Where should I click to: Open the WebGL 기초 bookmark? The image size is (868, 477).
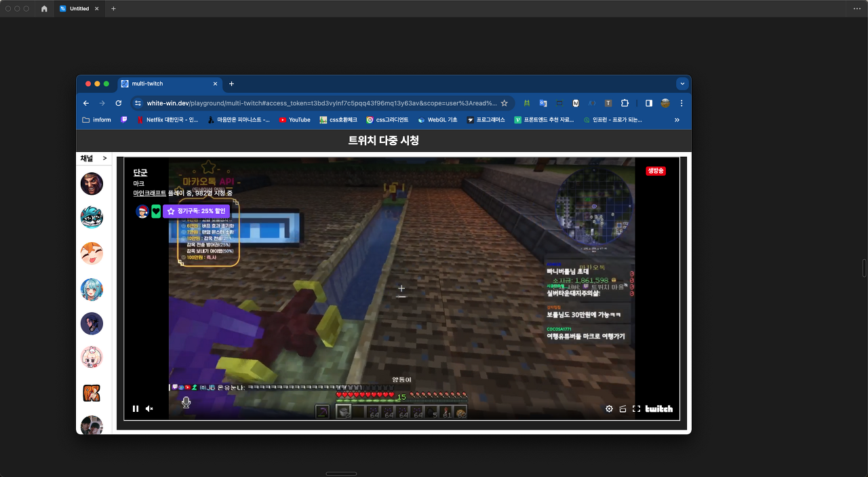437,119
